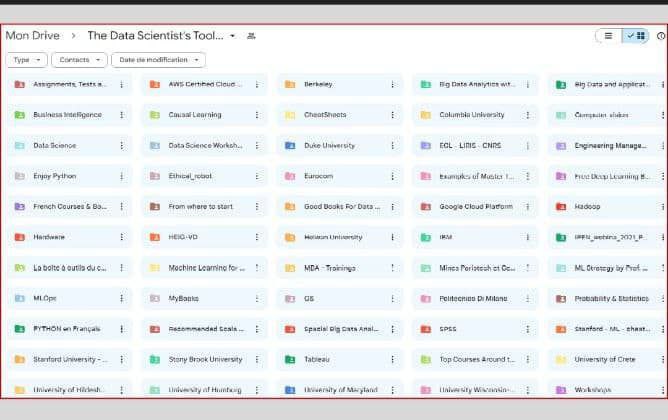
Task: Open the Duke University folder
Action: coord(329,146)
